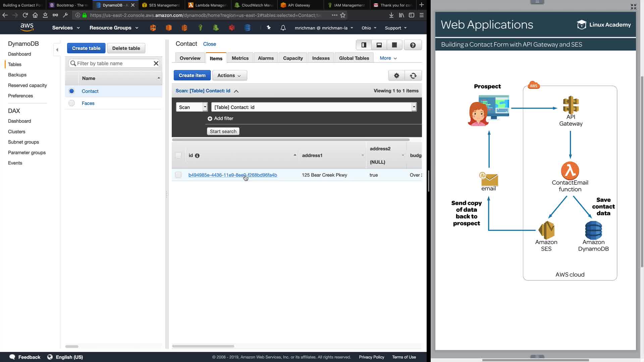Image resolution: width=644 pixels, height=362 pixels.
Task: Switch to the Metrics tab
Action: [x=240, y=58]
